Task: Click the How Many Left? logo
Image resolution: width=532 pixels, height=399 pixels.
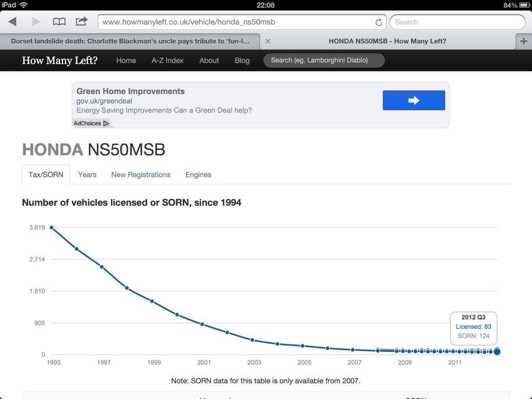Action: [x=60, y=60]
